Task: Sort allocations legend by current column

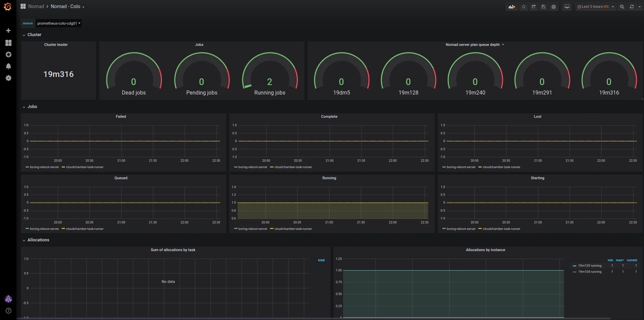Action: (632, 260)
